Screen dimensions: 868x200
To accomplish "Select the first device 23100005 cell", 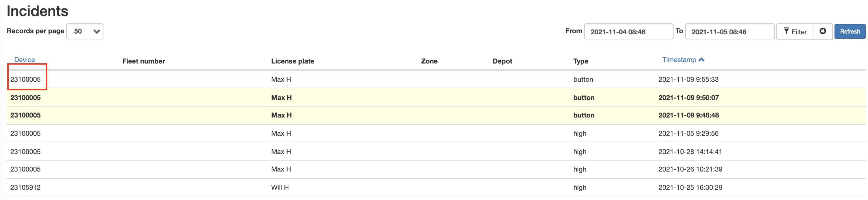I will 25,79.
